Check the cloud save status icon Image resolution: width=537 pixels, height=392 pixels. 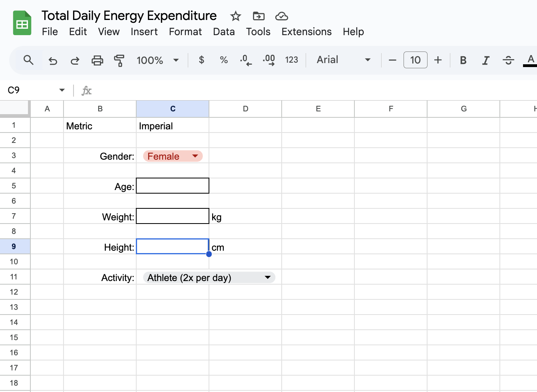282,16
